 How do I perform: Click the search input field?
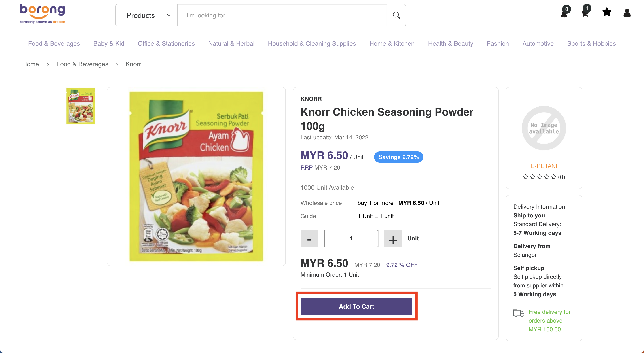[x=282, y=15]
